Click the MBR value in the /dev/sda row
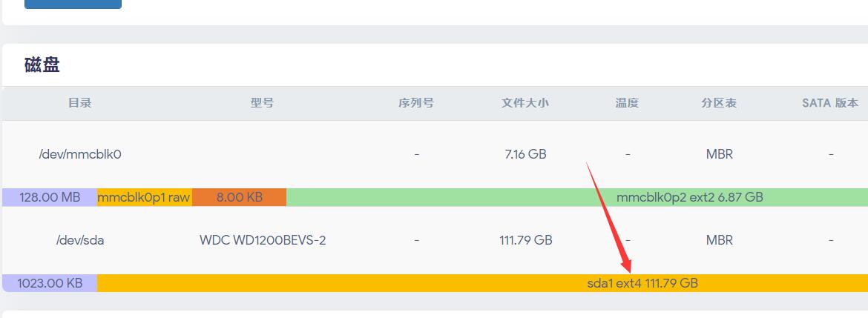The height and width of the screenshot is (318, 868). [719, 240]
